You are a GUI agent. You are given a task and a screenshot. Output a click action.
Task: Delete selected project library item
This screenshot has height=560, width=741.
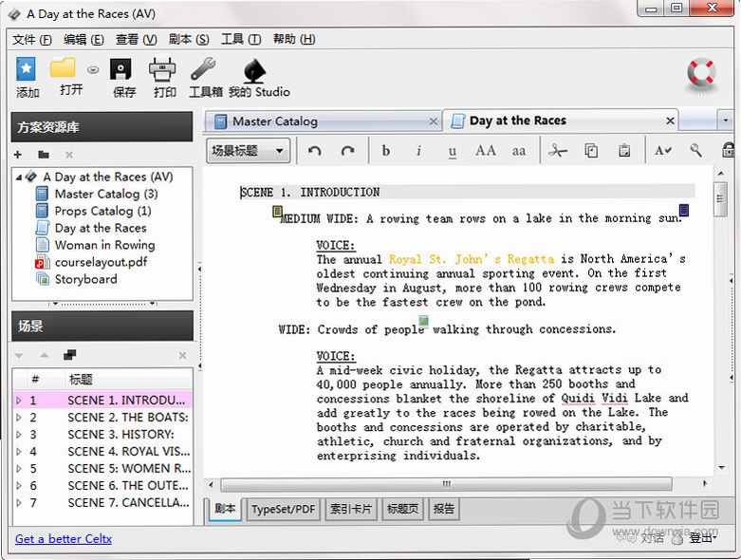(x=69, y=155)
